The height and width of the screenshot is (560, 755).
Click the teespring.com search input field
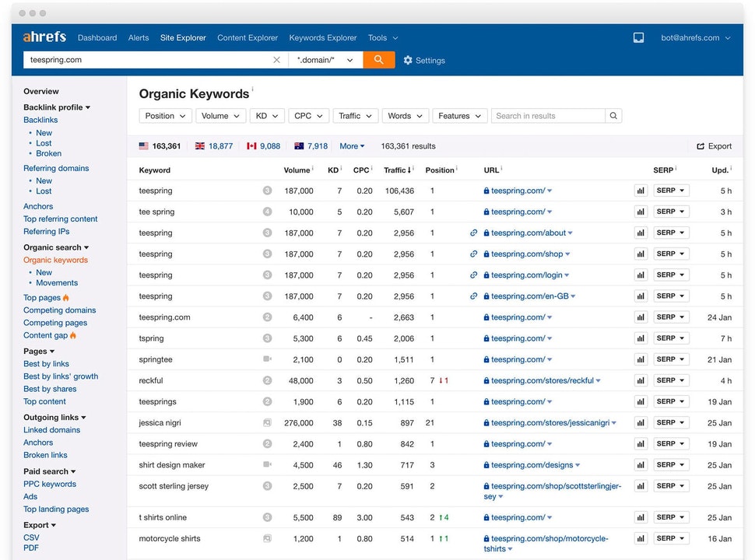pos(140,59)
